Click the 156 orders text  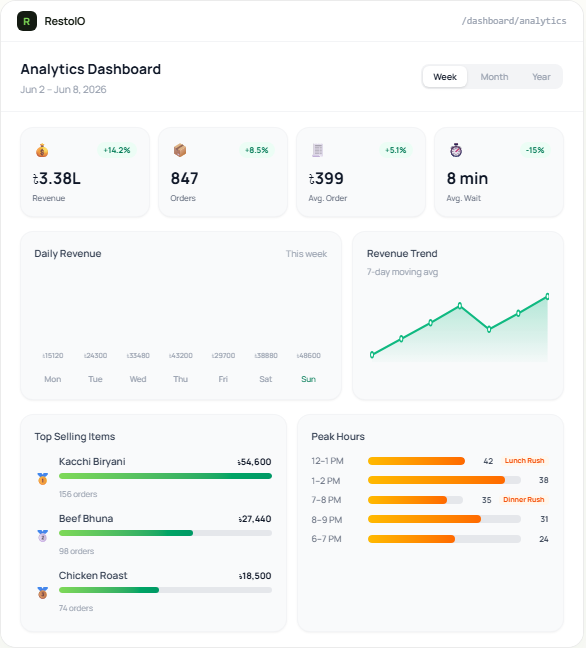[x=78, y=494]
